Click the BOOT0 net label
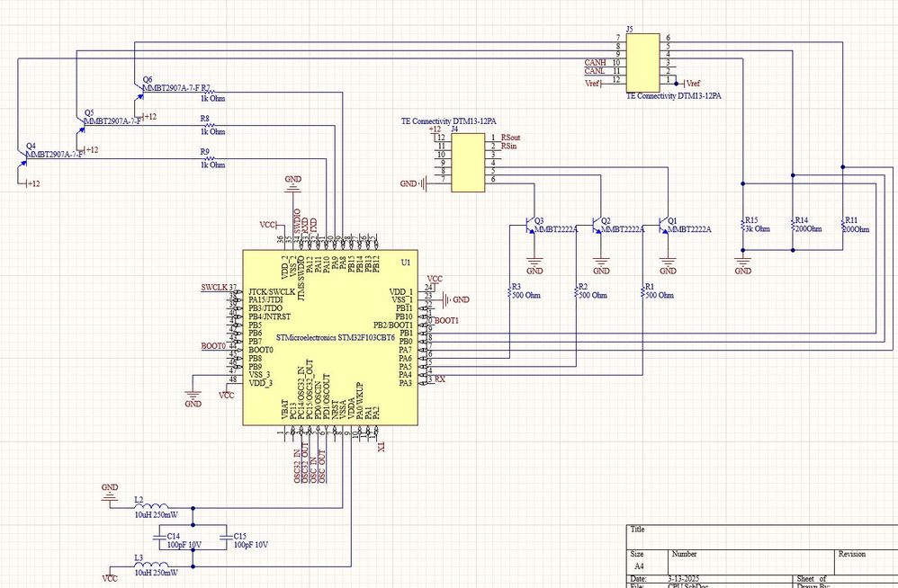The width and height of the screenshot is (898, 588). pyautogui.click(x=213, y=346)
